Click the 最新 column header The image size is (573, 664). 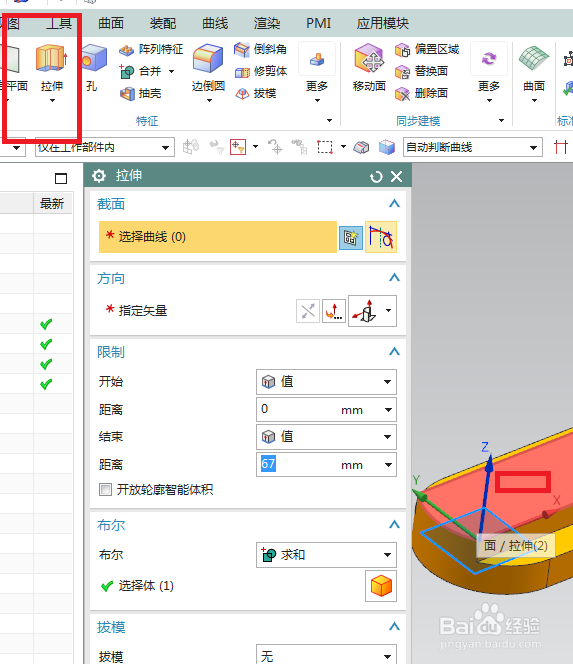click(x=52, y=204)
